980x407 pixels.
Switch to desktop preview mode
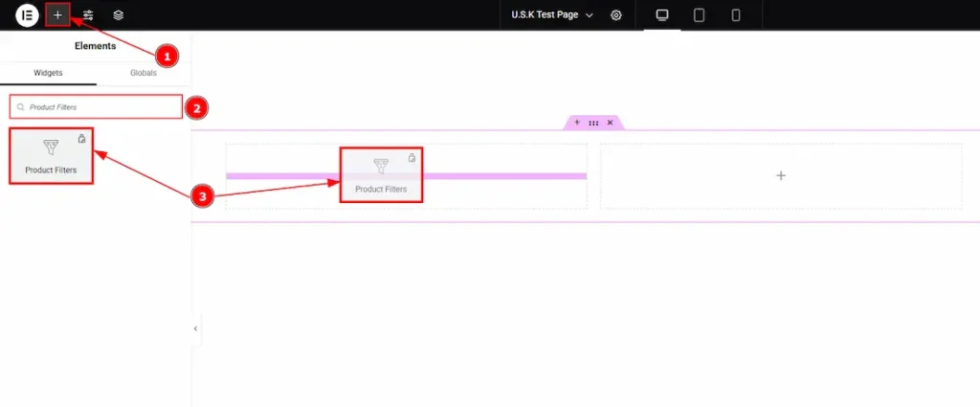coord(662,15)
